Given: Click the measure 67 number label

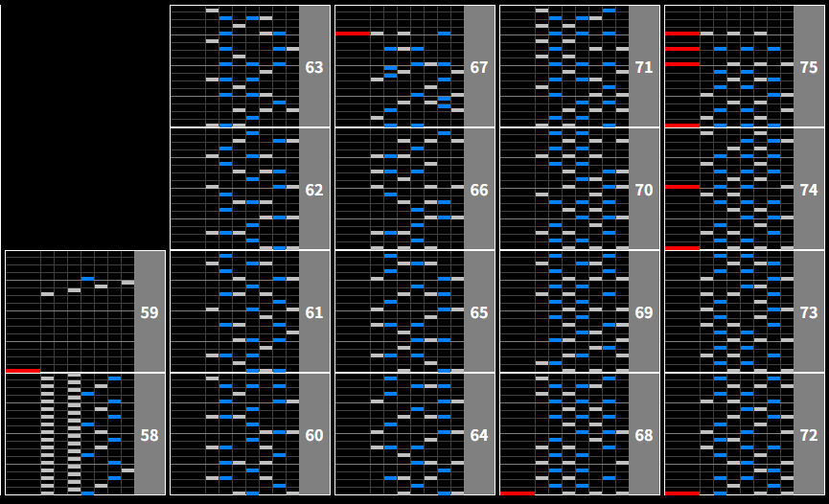Looking at the screenshot, I should pos(479,67).
